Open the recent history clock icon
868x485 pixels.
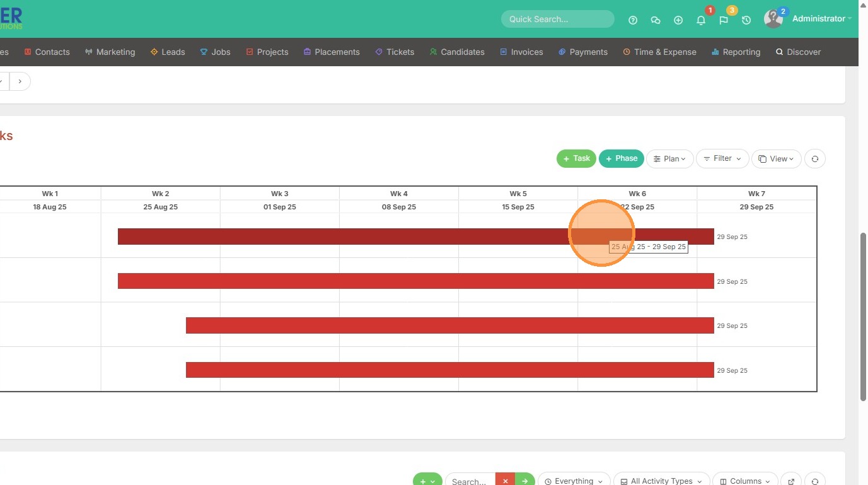pyautogui.click(x=746, y=20)
